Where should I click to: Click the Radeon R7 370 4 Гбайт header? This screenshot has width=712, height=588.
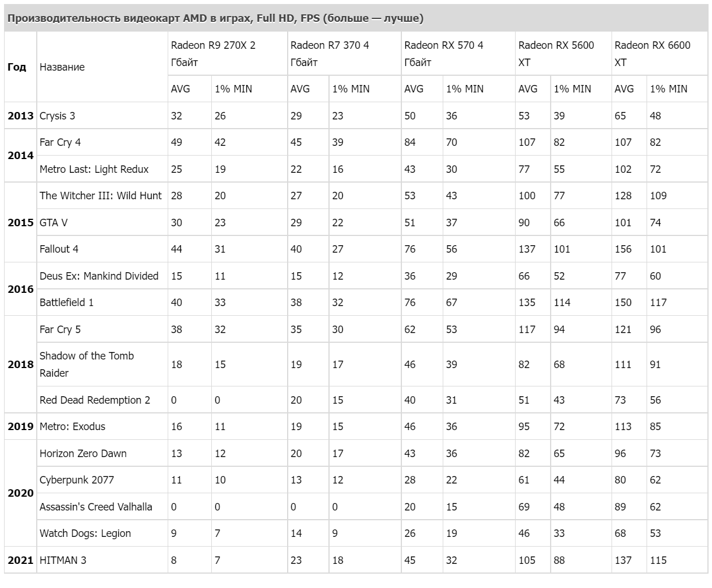click(x=330, y=53)
